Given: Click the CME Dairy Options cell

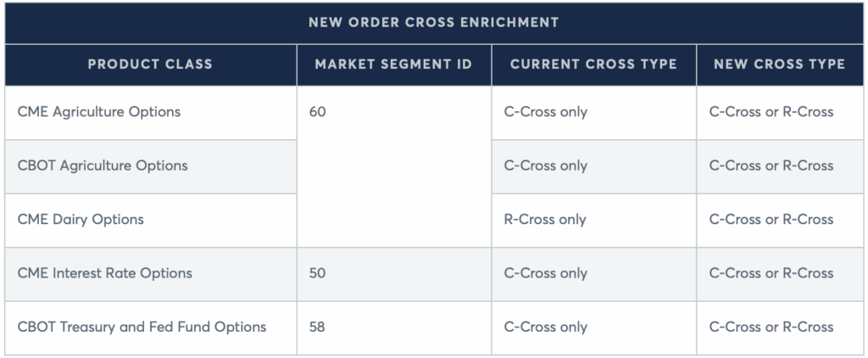Looking at the screenshot, I should click(x=81, y=219).
